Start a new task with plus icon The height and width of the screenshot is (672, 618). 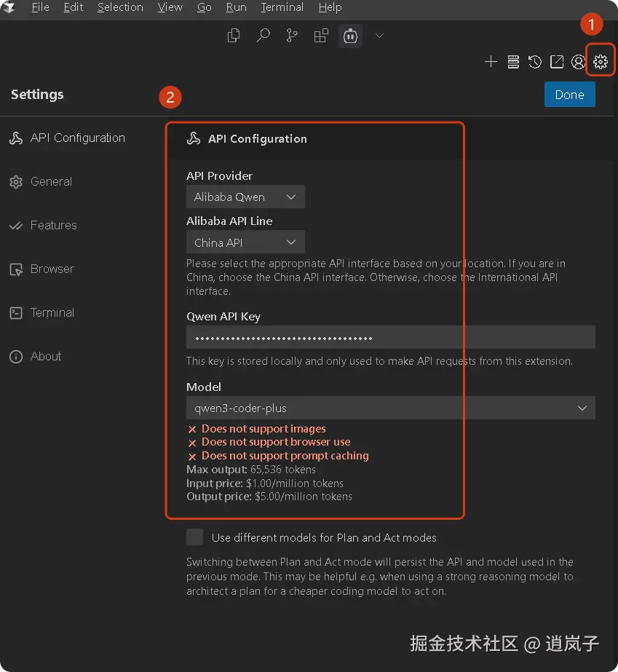click(x=491, y=62)
